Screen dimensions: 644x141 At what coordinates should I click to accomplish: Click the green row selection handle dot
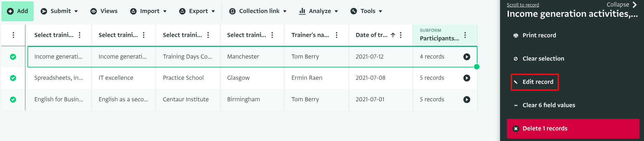tap(477, 67)
